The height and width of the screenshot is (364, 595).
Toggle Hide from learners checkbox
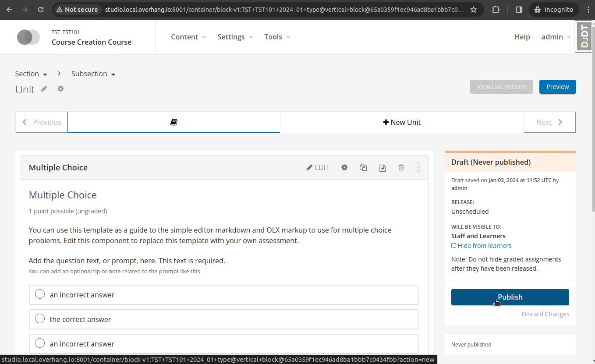pos(454,246)
